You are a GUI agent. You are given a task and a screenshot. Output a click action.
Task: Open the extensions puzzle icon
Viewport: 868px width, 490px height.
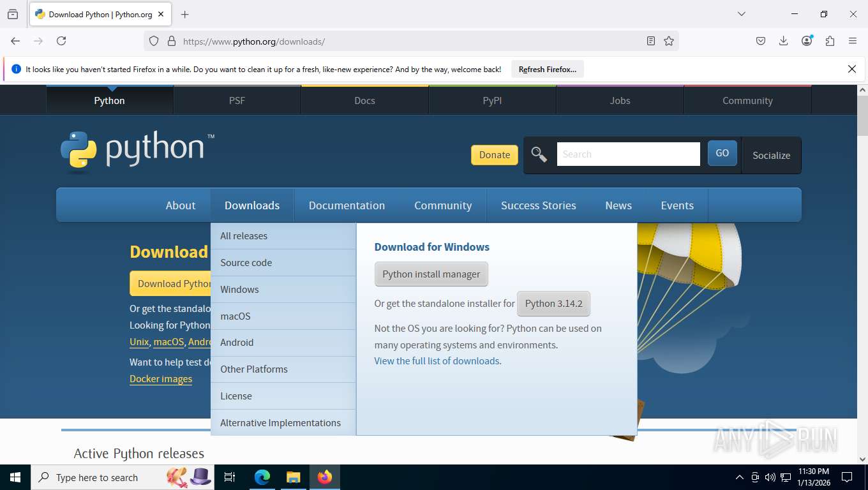(830, 41)
